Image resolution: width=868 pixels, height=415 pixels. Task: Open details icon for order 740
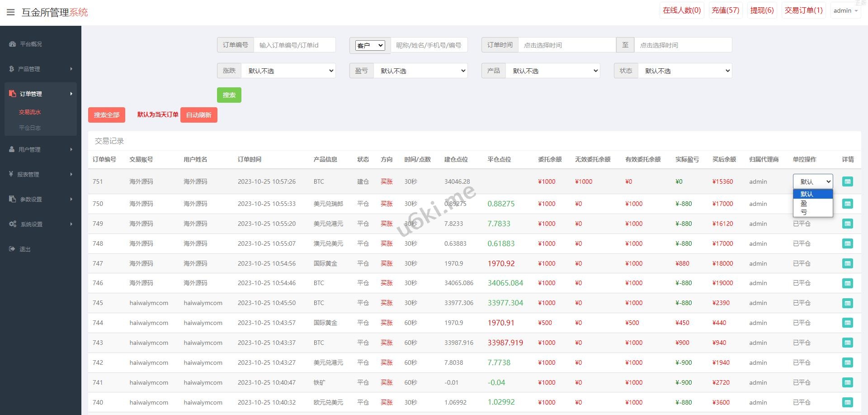pos(847,402)
